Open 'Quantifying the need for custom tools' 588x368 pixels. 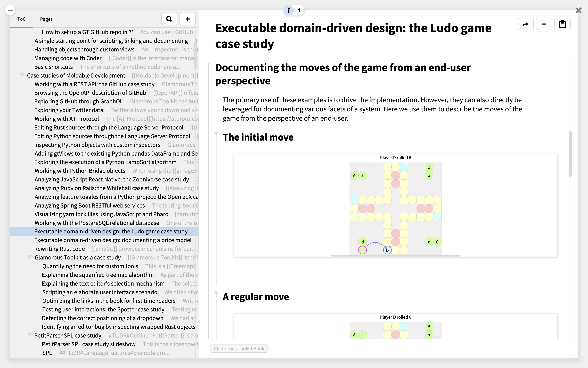90,266
